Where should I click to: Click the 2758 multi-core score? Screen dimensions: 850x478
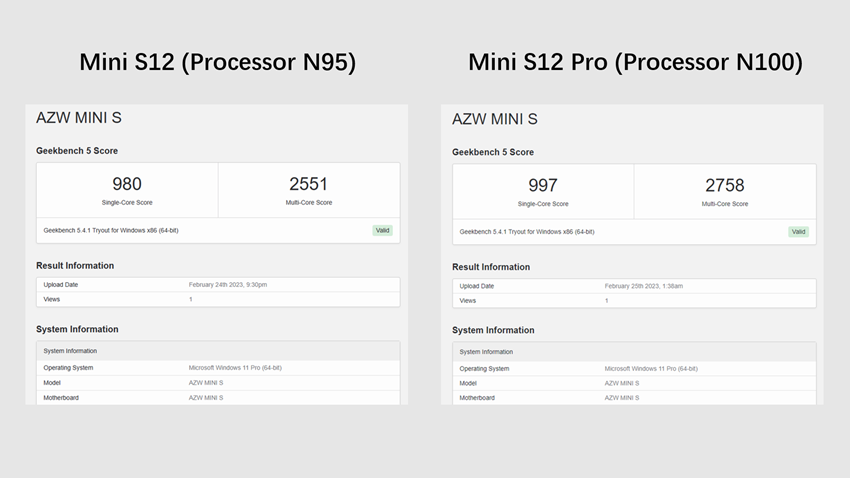[x=725, y=185]
